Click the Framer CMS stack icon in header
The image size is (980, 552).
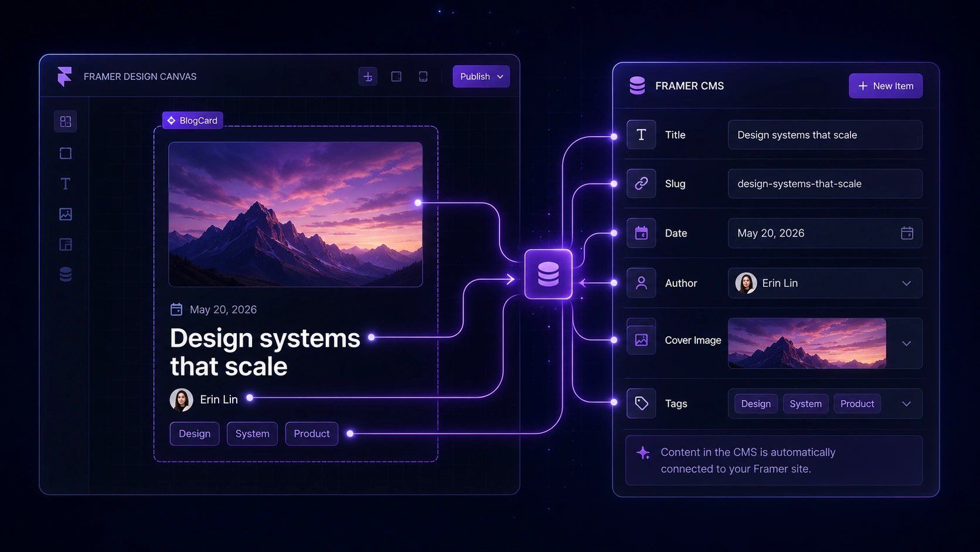pyautogui.click(x=637, y=86)
